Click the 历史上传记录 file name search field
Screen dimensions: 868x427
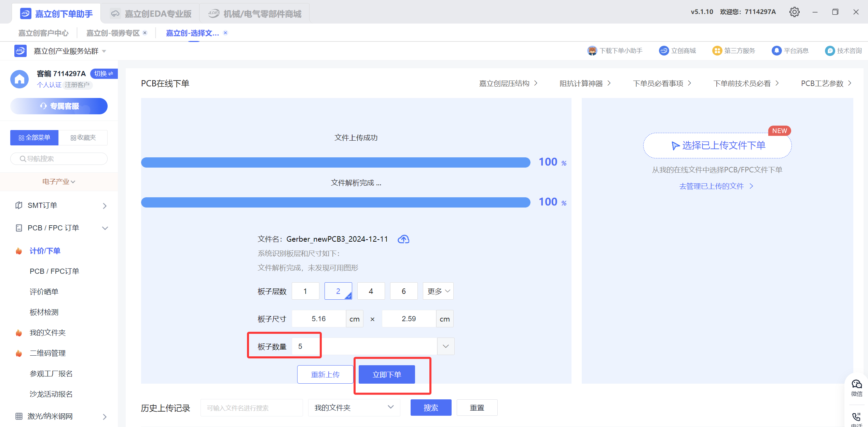coord(251,408)
